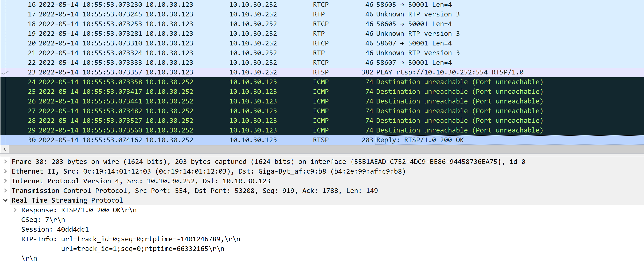The height and width of the screenshot is (271, 644).
Task: Select packet 19 RTP row
Action: tap(322, 34)
